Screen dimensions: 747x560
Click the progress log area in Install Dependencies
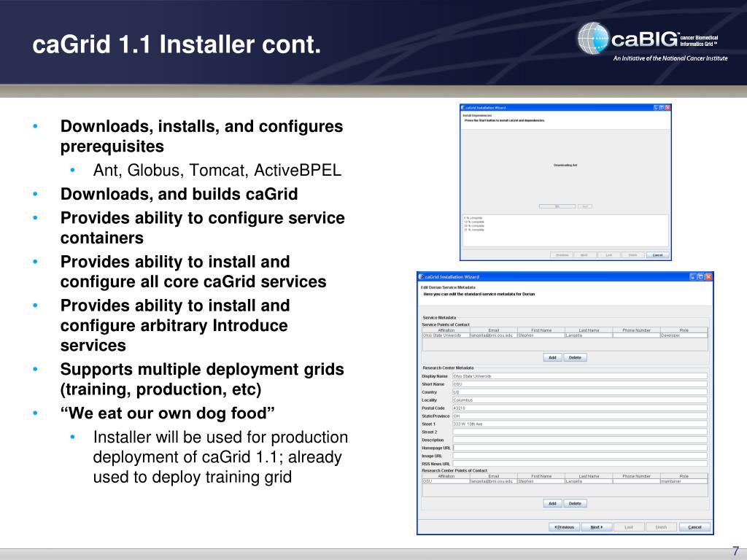pyautogui.click(x=565, y=230)
